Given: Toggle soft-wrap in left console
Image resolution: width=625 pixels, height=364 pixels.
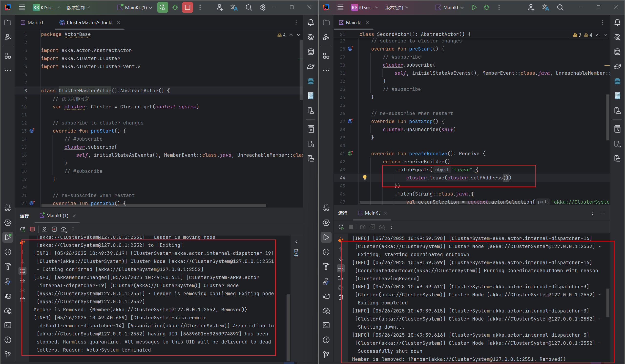Looking at the screenshot, I should click(x=22, y=271).
